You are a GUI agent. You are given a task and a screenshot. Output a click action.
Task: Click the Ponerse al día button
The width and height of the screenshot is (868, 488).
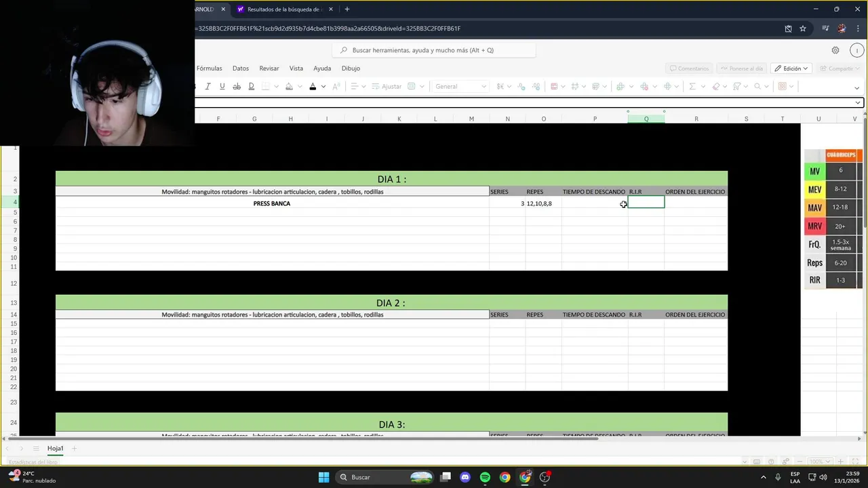[x=741, y=68]
